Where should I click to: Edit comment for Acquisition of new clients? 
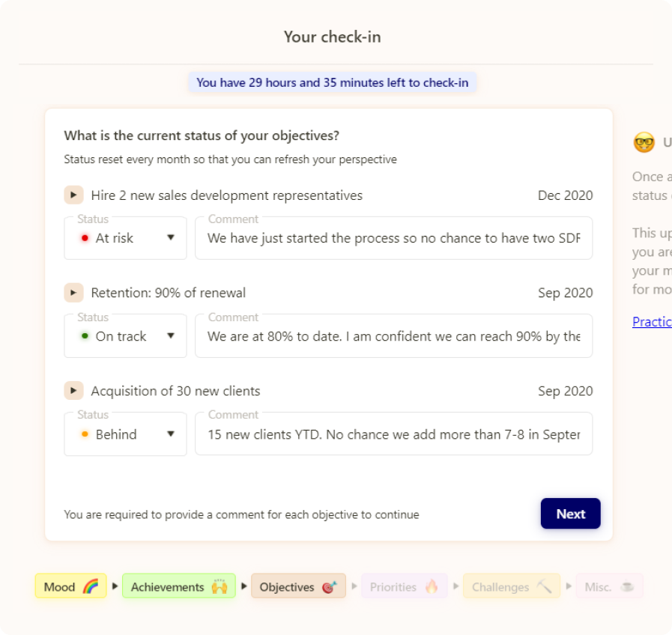(393, 434)
